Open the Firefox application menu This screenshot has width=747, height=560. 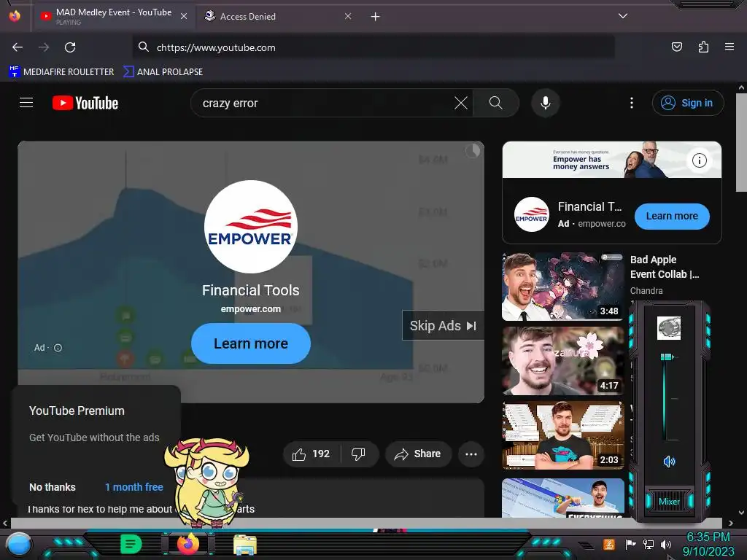click(x=729, y=47)
